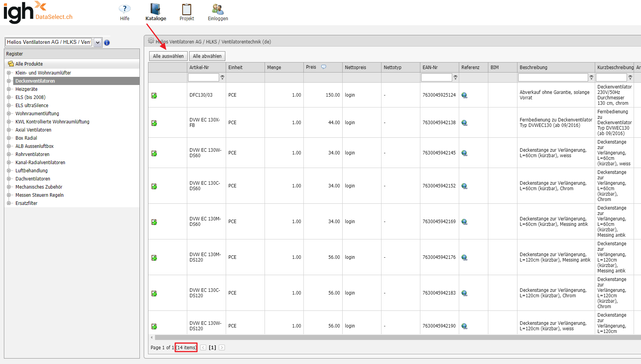Click the blue info icon beside catalog dropdown
This screenshot has height=364, width=641.
tap(107, 43)
